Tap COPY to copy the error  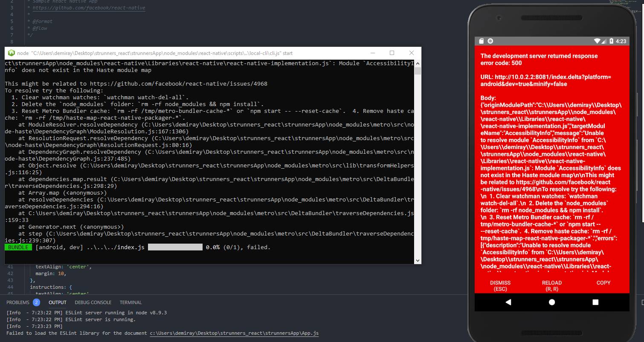click(x=603, y=283)
